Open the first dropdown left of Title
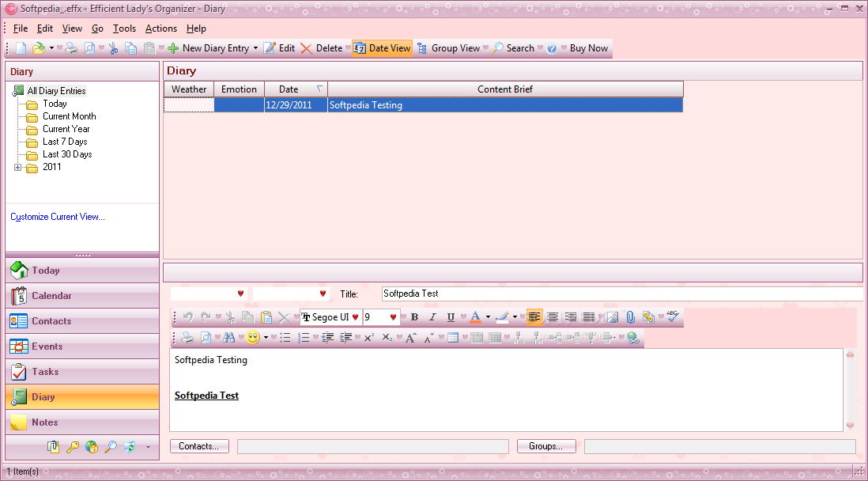The width and height of the screenshot is (868, 481). tap(240, 294)
